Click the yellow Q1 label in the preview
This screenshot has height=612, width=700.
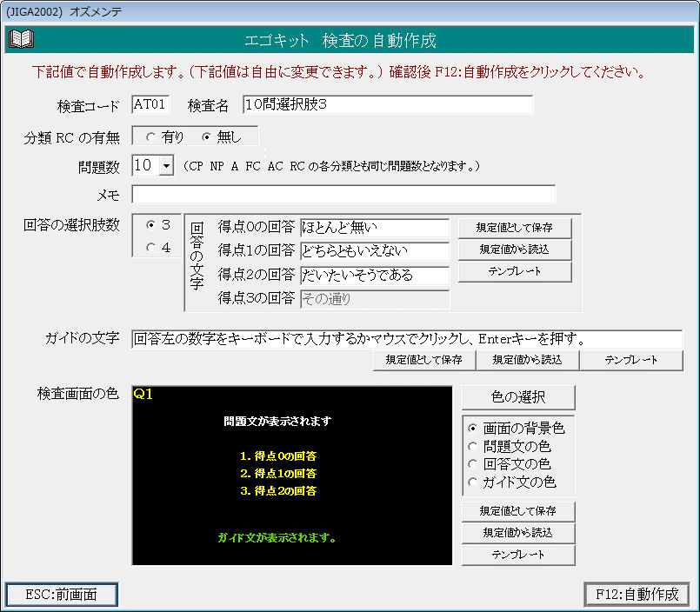tap(143, 394)
